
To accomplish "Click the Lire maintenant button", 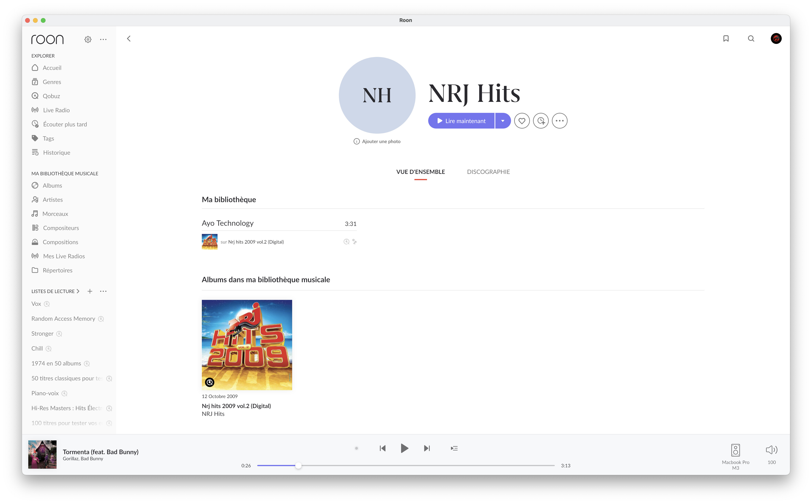I will [x=461, y=121].
